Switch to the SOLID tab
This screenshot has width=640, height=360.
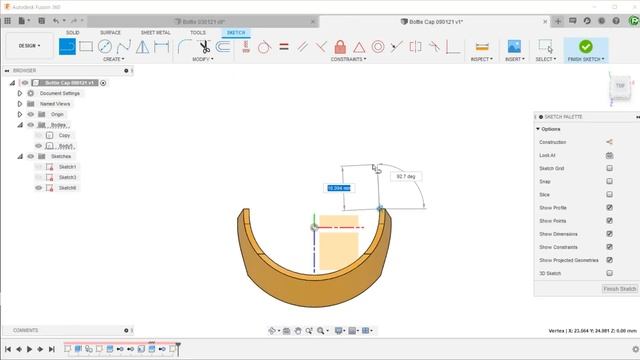pos(73,33)
